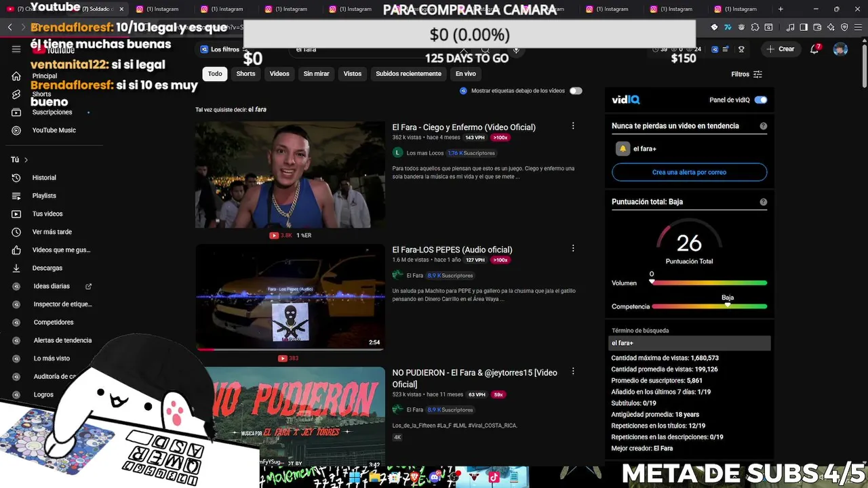This screenshot has width=868, height=488.
Task: Click the voice search microphone
Action: [516, 50]
